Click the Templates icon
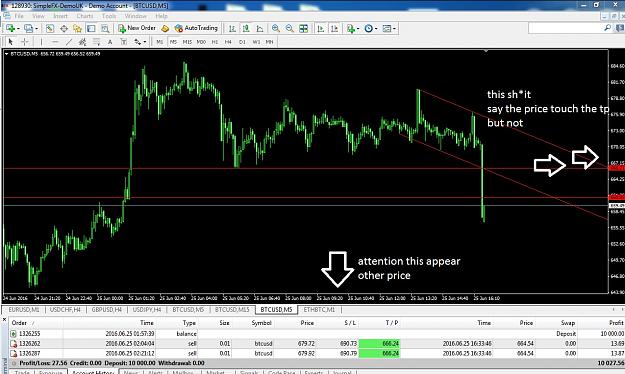 387,28
